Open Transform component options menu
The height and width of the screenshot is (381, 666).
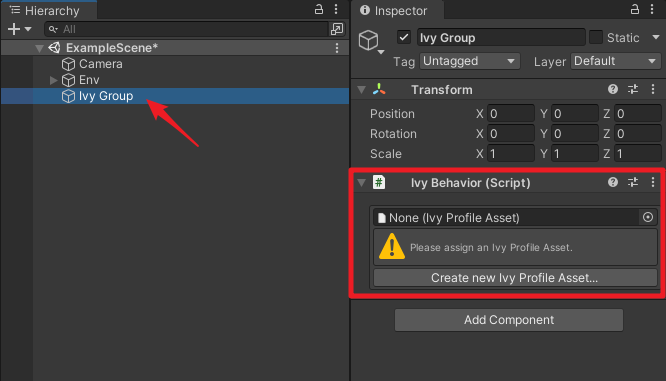pos(653,89)
